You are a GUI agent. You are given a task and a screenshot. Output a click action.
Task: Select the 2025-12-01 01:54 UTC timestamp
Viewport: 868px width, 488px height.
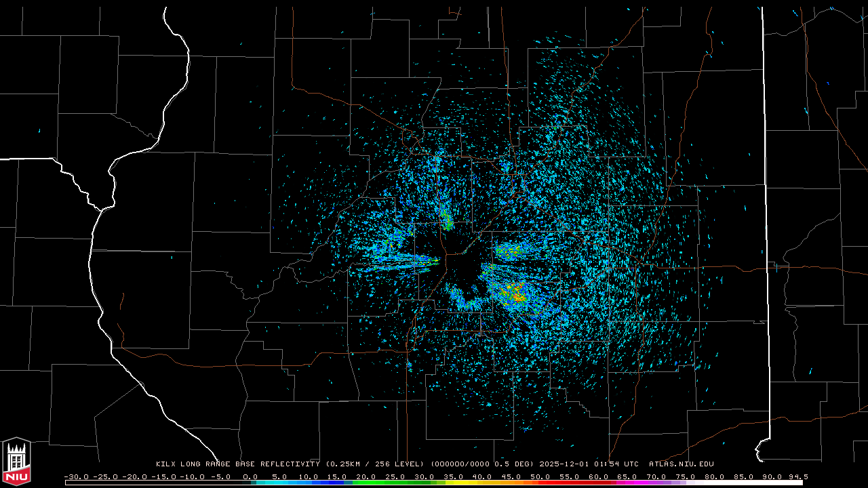click(589, 464)
